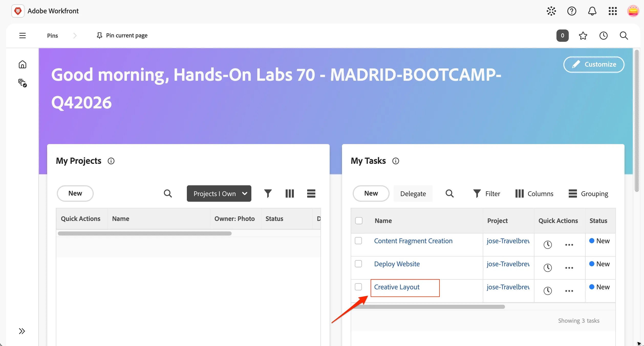The image size is (644, 346).
Task: Open global search magnifier in header
Action: pyautogui.click(x=624, y=36)
